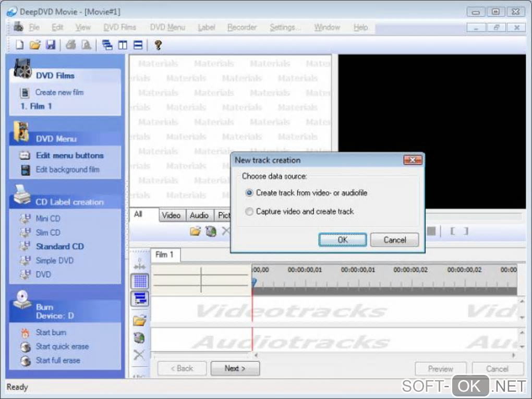The width and height of the screenshot is (532, 399).
Task: Click the split track icon above the grid button
Action: pyautogui.click(x=139, y=264)
